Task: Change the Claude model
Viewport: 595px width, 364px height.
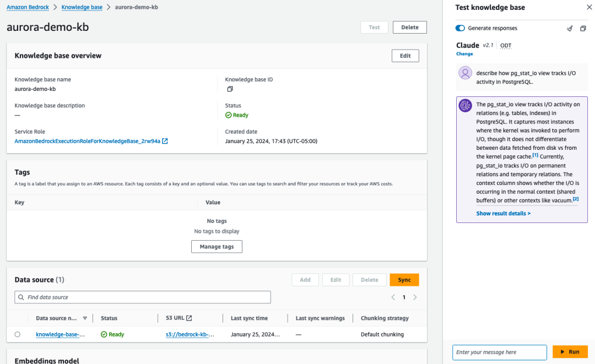Action: click(464, 54)
